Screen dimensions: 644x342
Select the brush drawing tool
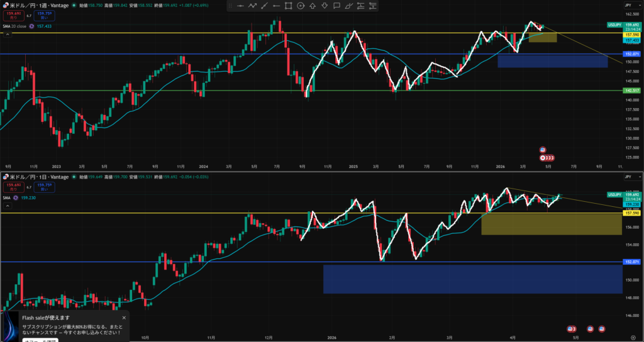coord(348,6)
